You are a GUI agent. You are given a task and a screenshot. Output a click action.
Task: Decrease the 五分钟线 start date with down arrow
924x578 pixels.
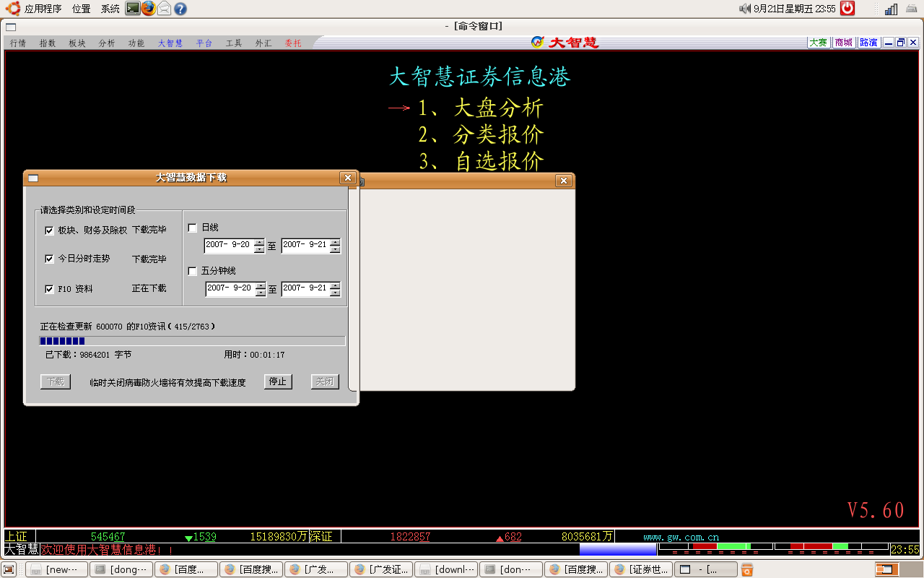[x=259, y=293]
